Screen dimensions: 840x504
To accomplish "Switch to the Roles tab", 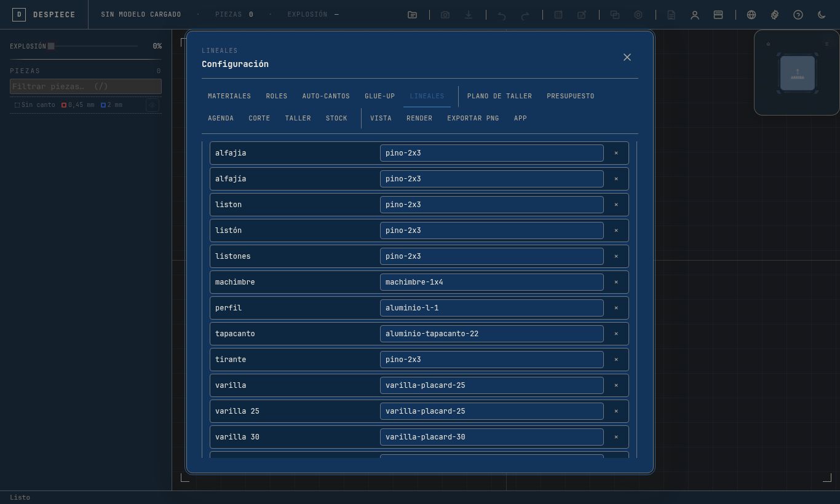I will 277,96.
